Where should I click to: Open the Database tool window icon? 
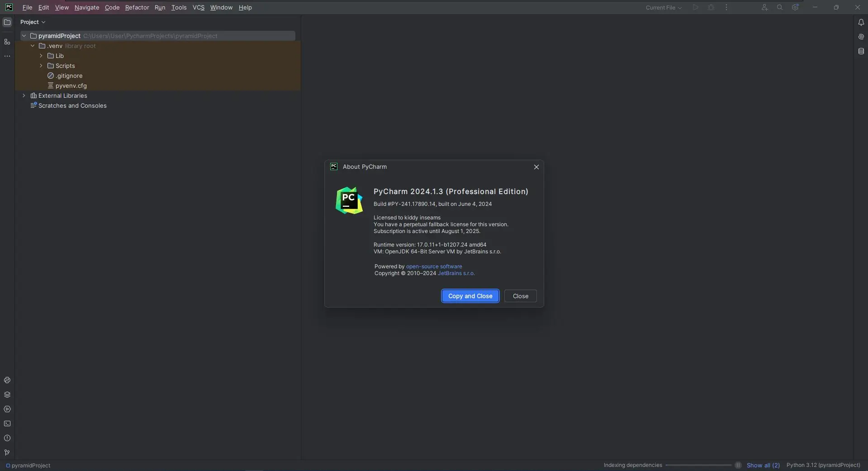pos(861,51)
